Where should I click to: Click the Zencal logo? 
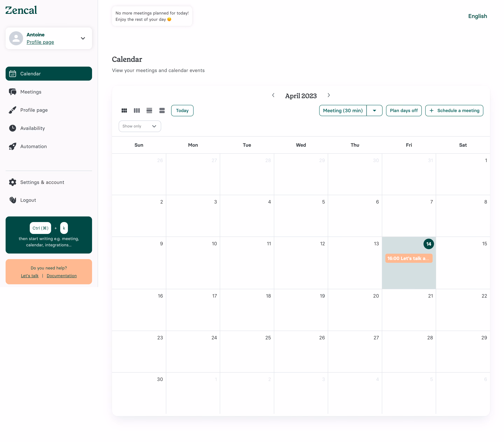point(21,10)
